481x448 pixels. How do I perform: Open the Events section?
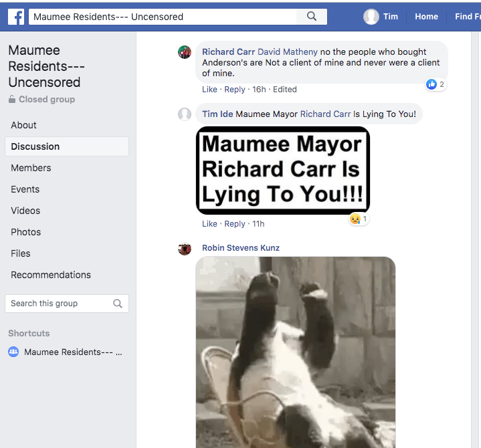(25, 189)
